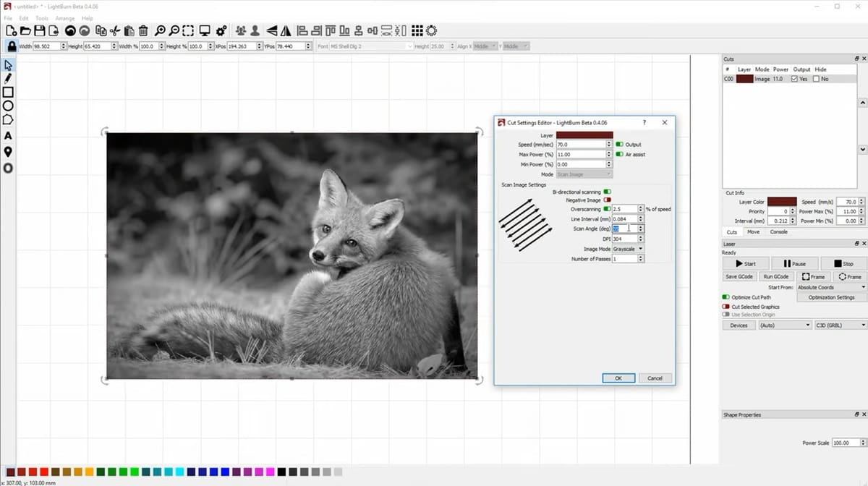
Task: Click the Redo arrow icon
Action: coord(84,30)
